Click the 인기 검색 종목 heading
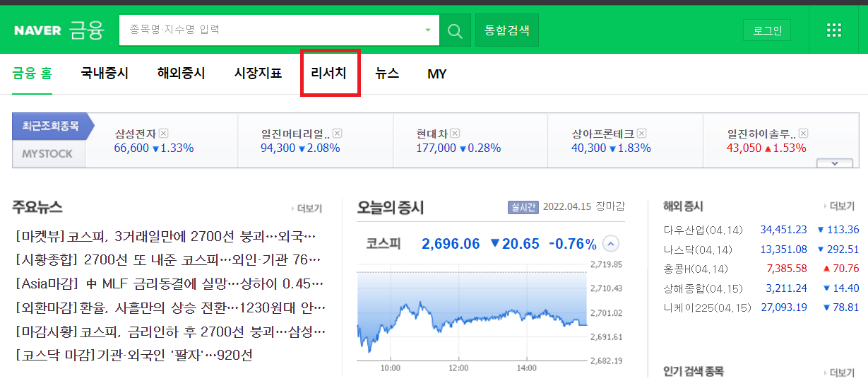 [x=694, y=372]
